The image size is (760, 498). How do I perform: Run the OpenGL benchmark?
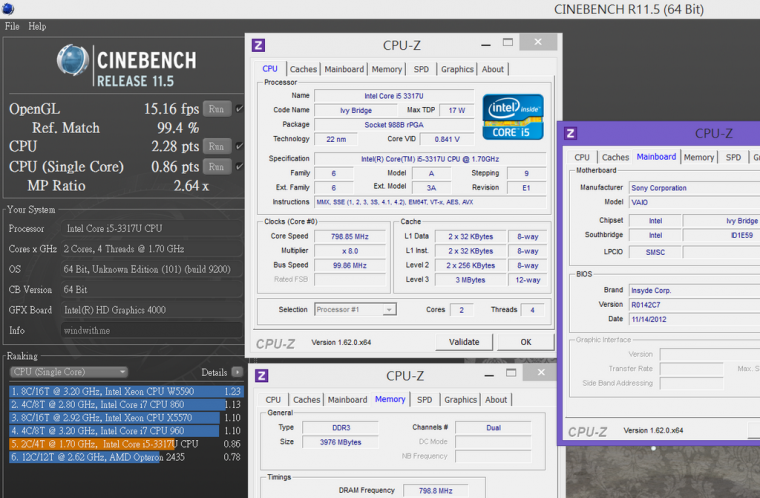(217, 108)
